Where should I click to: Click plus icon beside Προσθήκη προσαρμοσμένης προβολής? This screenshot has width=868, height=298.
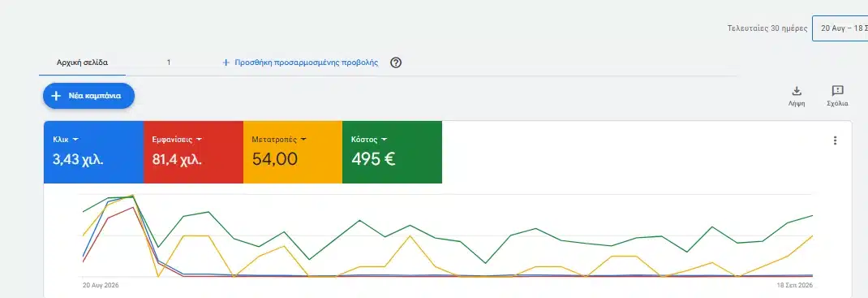pos(226,63)
